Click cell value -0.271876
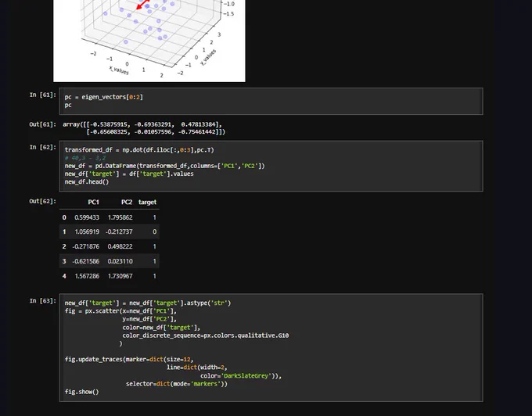Viewport: 532px width, 416px height. click(86, 246)
